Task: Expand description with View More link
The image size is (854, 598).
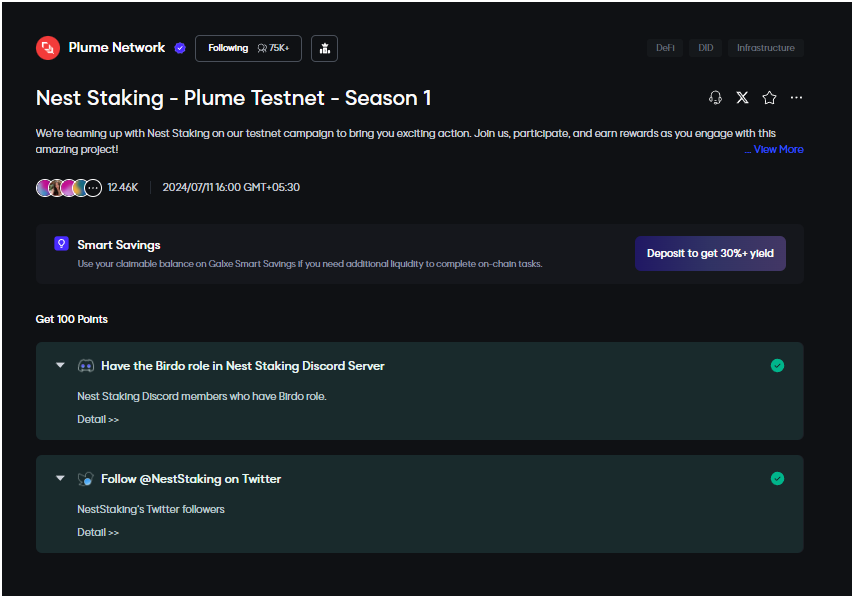Action: (774, 149)
